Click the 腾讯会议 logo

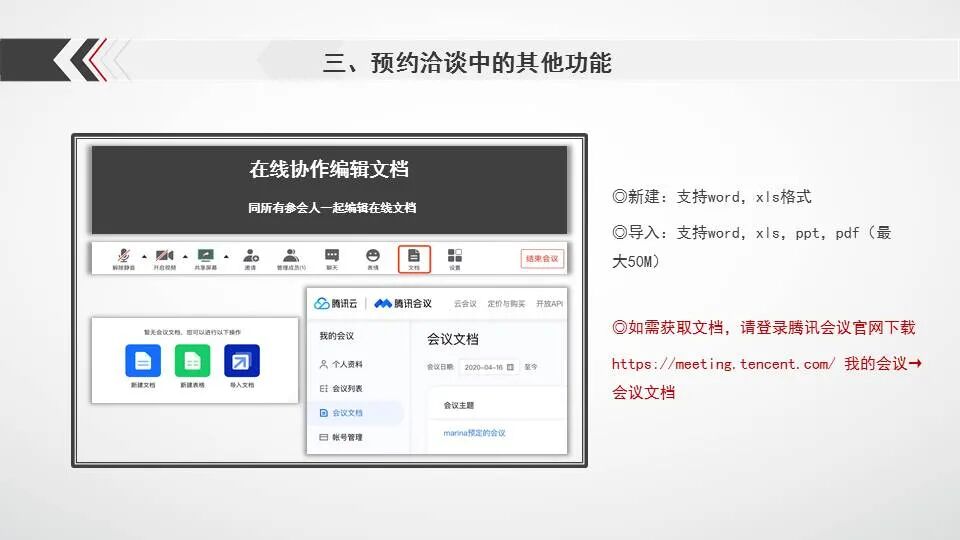[403, 304]
